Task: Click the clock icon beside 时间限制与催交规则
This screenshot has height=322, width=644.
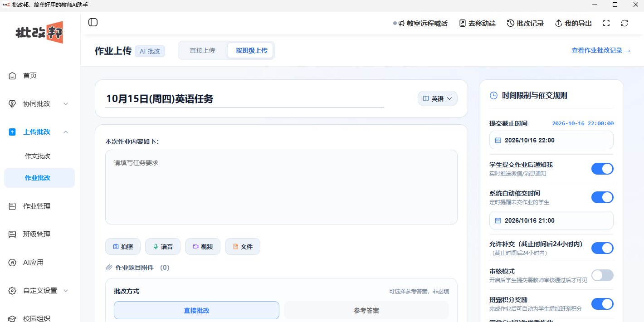Action: click(493, 95)
